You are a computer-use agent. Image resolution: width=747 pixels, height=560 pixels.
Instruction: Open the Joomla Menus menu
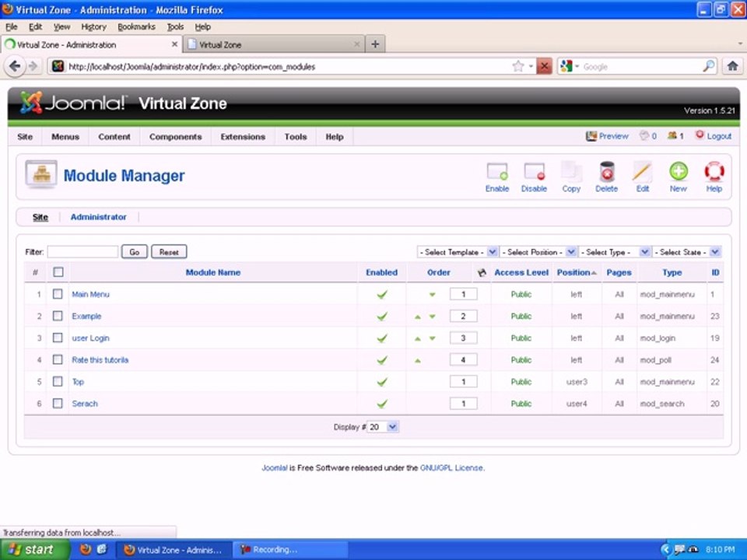(65, 137)
